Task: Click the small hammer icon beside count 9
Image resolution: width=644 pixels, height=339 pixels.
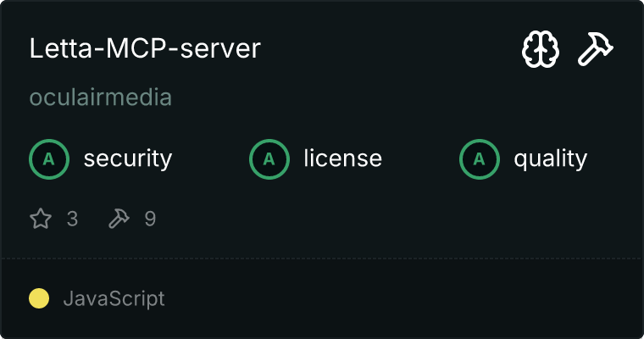Action: pos(119,220)
